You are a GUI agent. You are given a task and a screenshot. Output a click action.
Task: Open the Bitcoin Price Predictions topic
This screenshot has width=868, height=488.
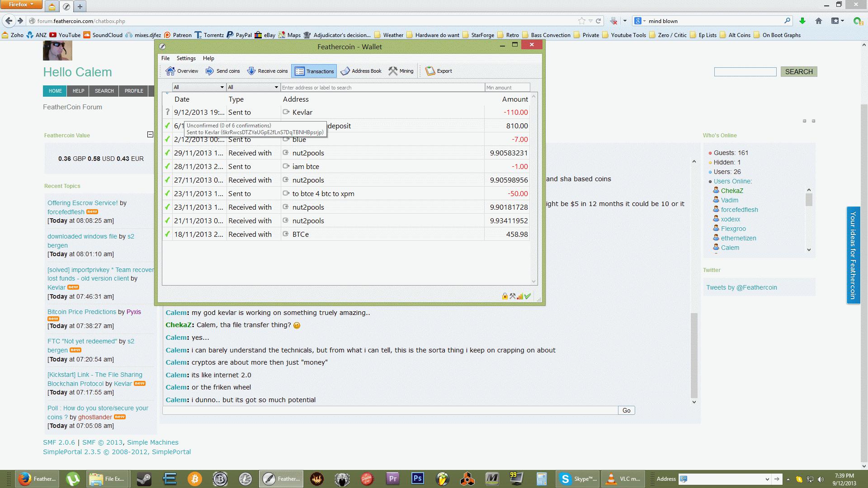click(x=82, y=312)
